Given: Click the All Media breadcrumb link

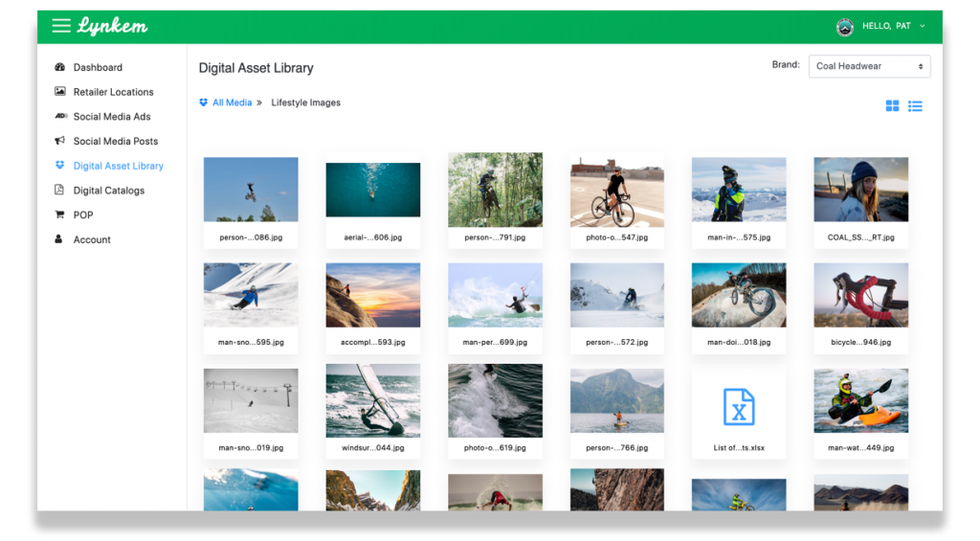Looking at the screenshot, I should (232, 102).
